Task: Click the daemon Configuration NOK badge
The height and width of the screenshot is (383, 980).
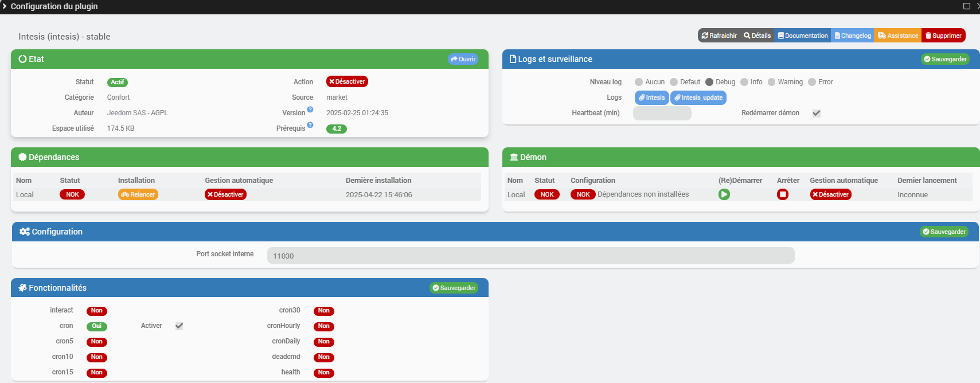Action: point(583,194)
